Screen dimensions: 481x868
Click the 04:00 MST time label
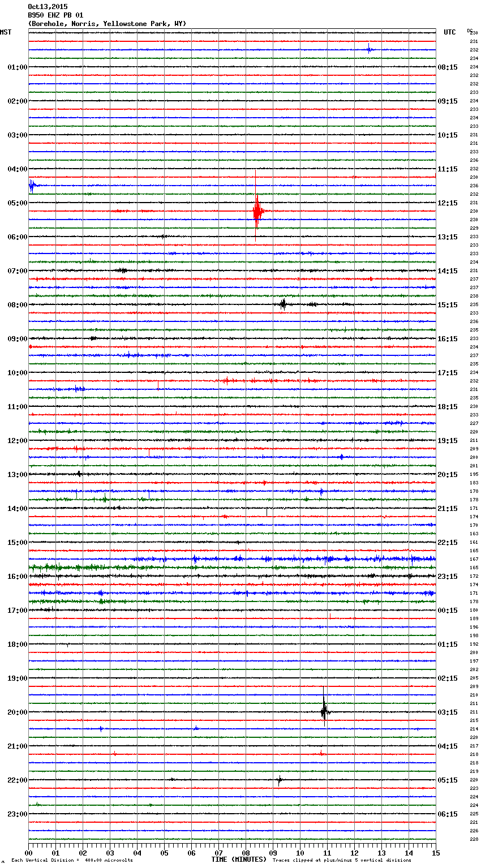pyautogui.click(x=17, y=169)
